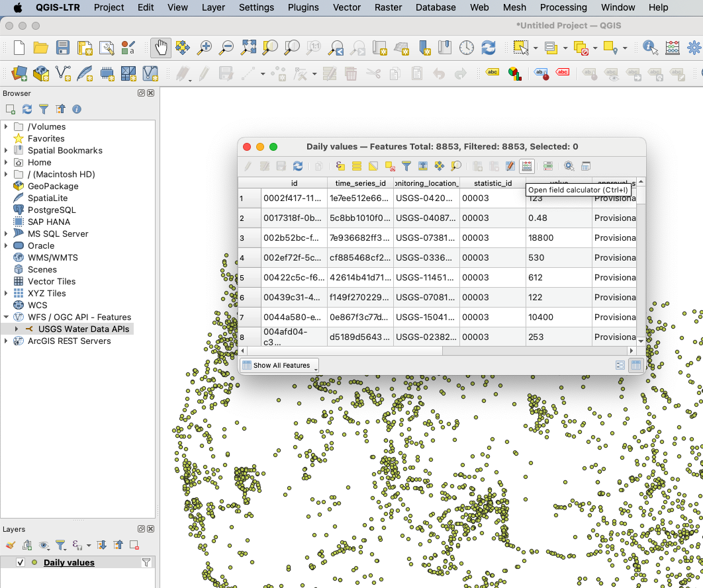Select the Pan Map hand tool
The width and height of the screenshot is (703, 588).
coord(161,48)
